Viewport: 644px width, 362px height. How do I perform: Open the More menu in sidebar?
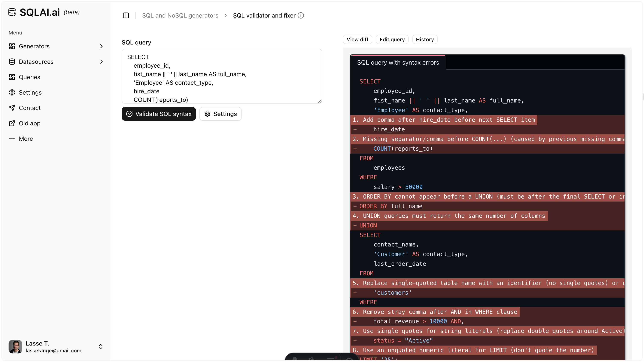tap(12, 139)
